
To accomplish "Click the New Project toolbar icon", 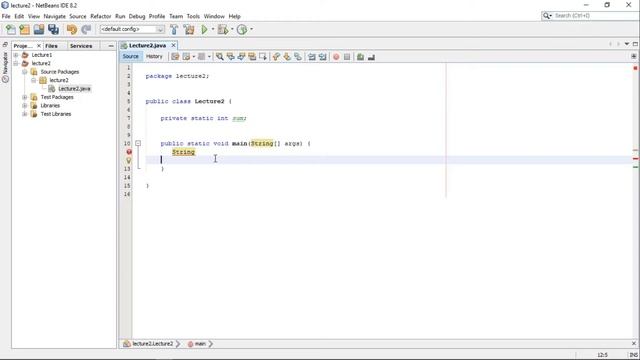I will coord(24,29).
